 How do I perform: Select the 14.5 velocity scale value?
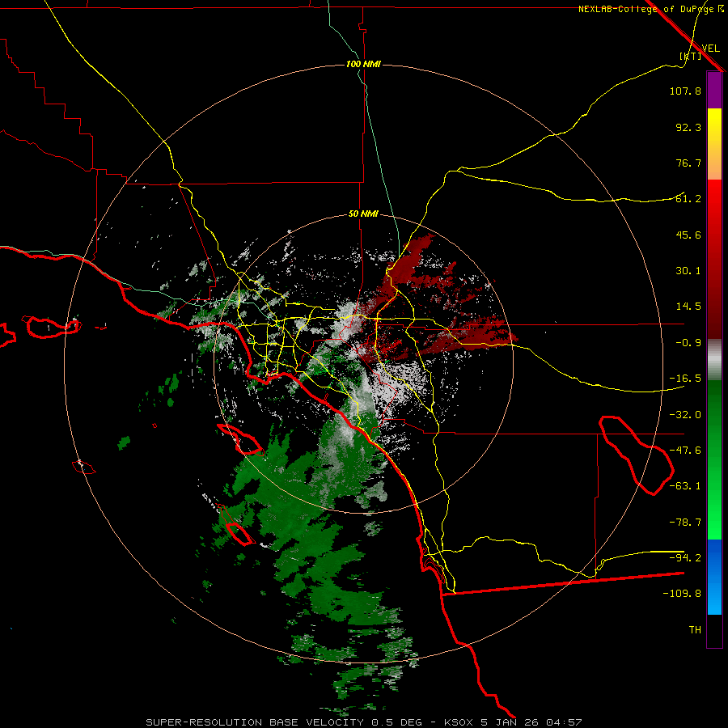(688, 307)
